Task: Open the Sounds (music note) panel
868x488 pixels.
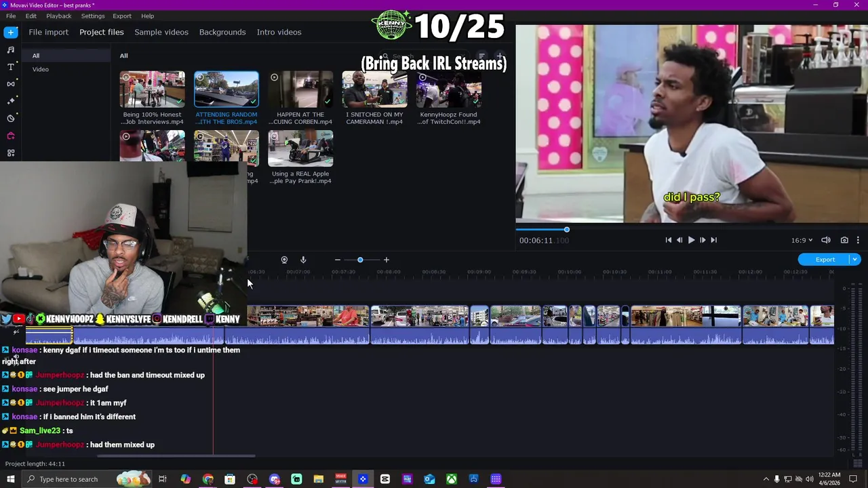Action: click(x=11, y=49)
